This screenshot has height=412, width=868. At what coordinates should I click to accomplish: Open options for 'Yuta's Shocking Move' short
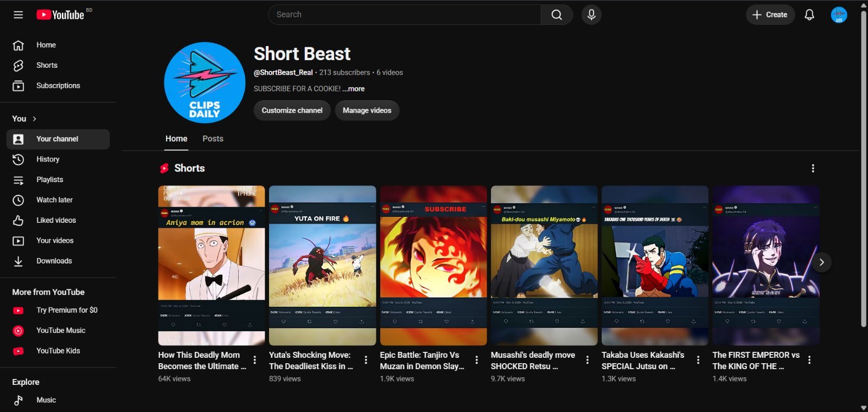366,360
